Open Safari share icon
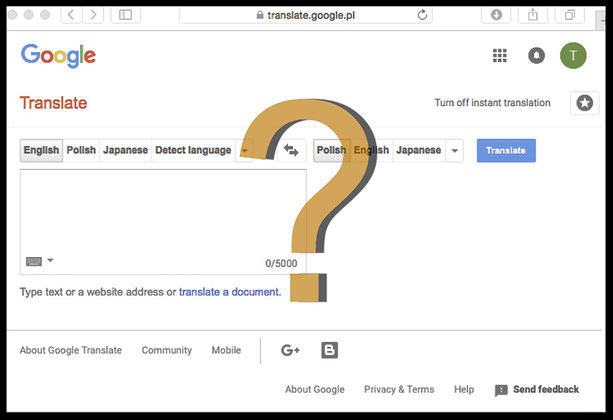This screenshot has width=613, height=420. point(532,15)
